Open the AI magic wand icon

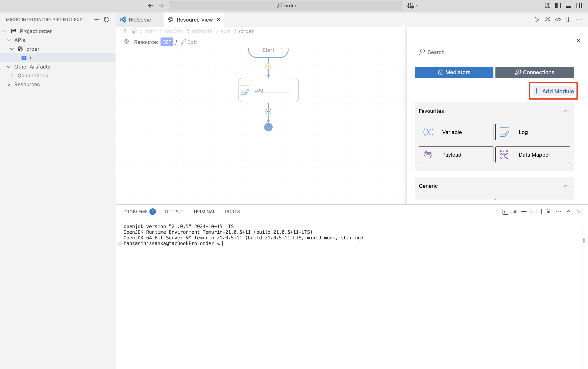[547, 20]
